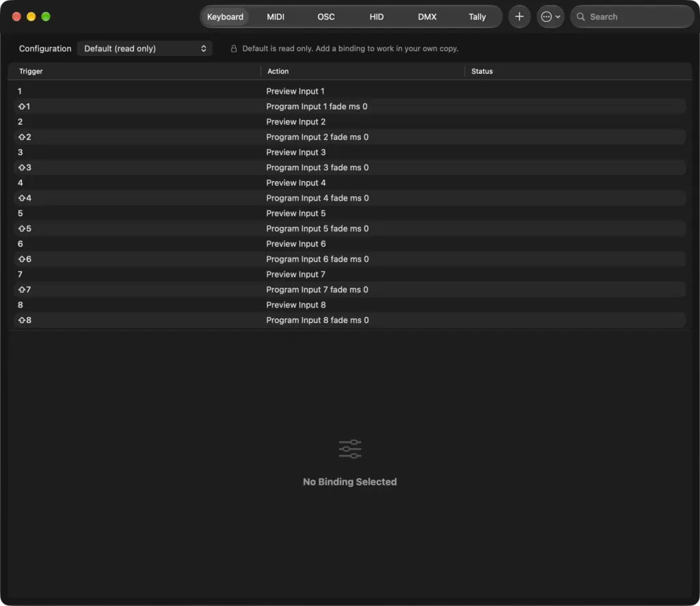Select the Preview Input 1 row

tap(349, 91)
